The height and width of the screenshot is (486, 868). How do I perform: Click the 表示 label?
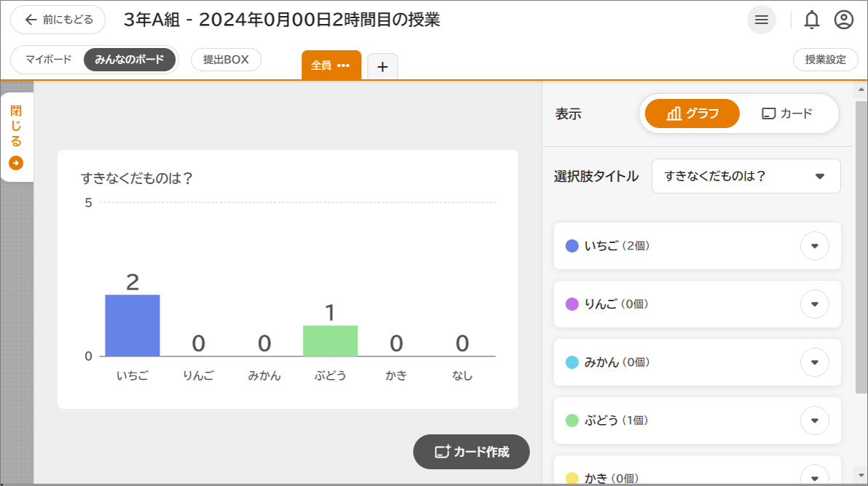click(x=569, y=114)
